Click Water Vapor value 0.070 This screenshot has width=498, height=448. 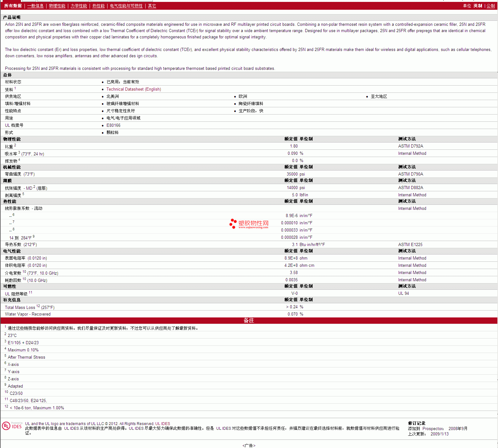[292, 314]
